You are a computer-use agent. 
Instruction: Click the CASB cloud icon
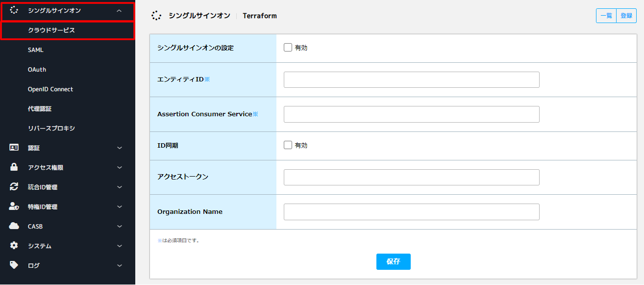(x=14, y=226)
